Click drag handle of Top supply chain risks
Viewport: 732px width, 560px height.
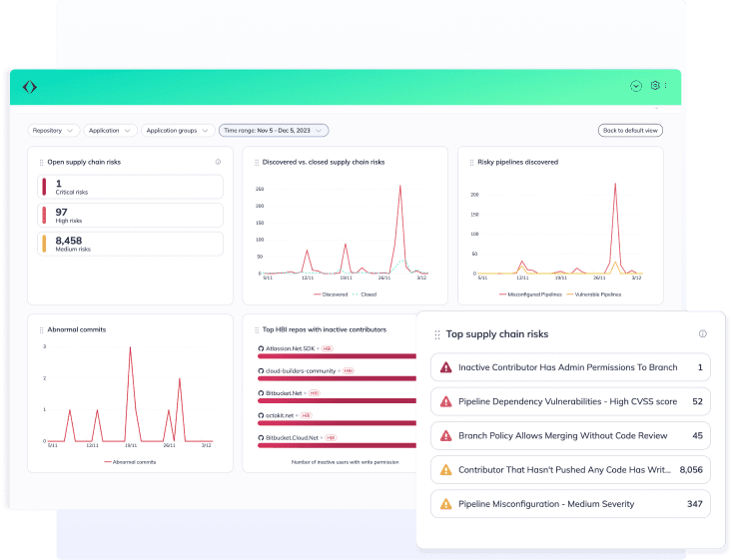(x=436, y=334)
